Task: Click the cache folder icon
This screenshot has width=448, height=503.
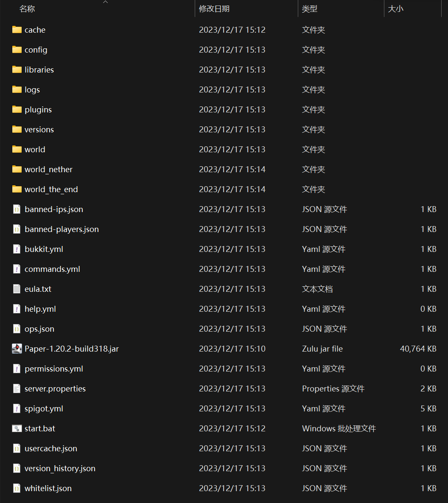Action: point(17,30)
